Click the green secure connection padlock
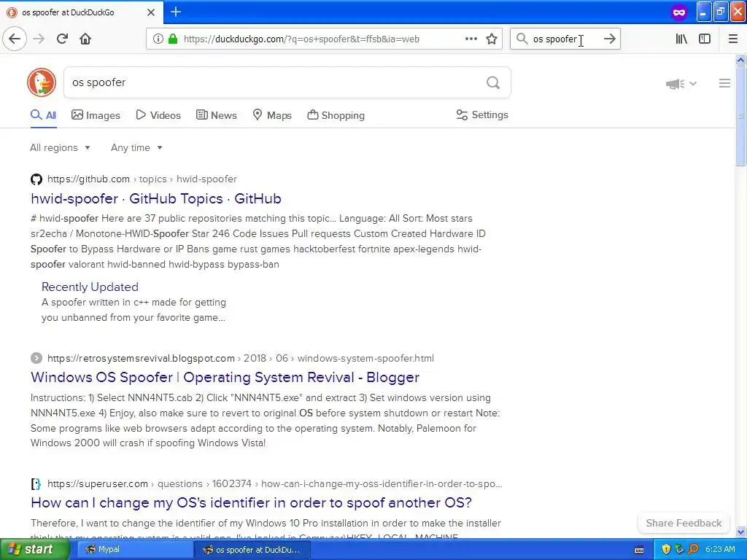The height and width of the screenshot is (560, 747). [173, 39]
